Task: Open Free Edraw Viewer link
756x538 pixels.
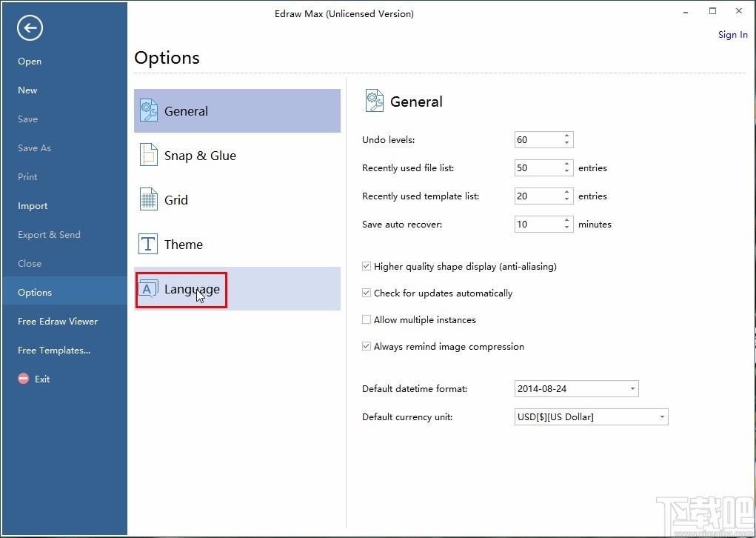Action: [x=58, y=322]
